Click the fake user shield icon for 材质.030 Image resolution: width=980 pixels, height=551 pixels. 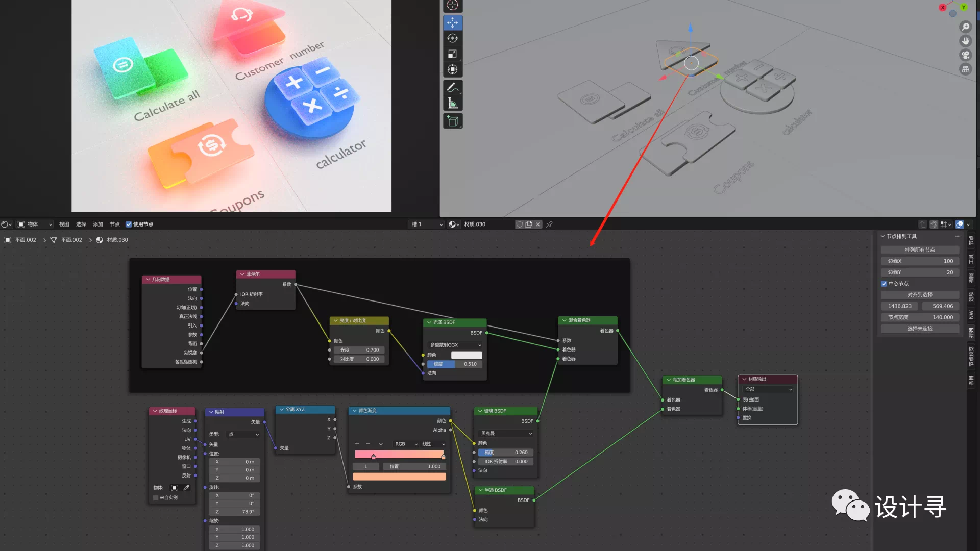click(x=519, y=224)
